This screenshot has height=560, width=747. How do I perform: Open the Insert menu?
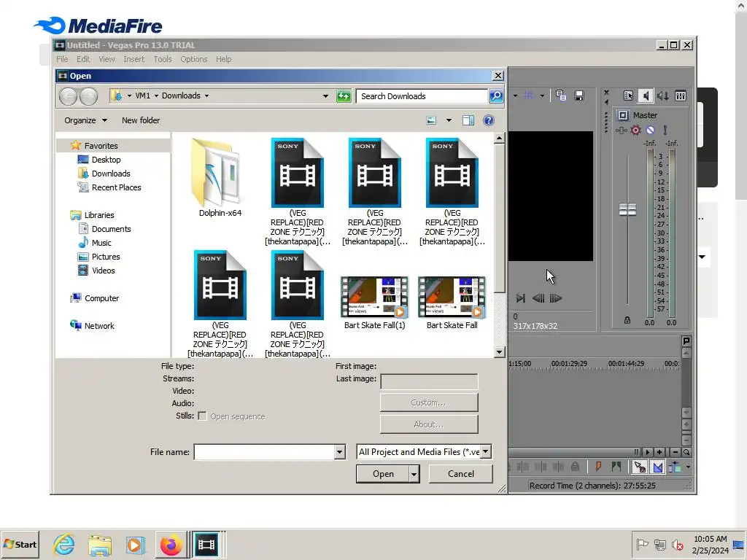[134, 59]
